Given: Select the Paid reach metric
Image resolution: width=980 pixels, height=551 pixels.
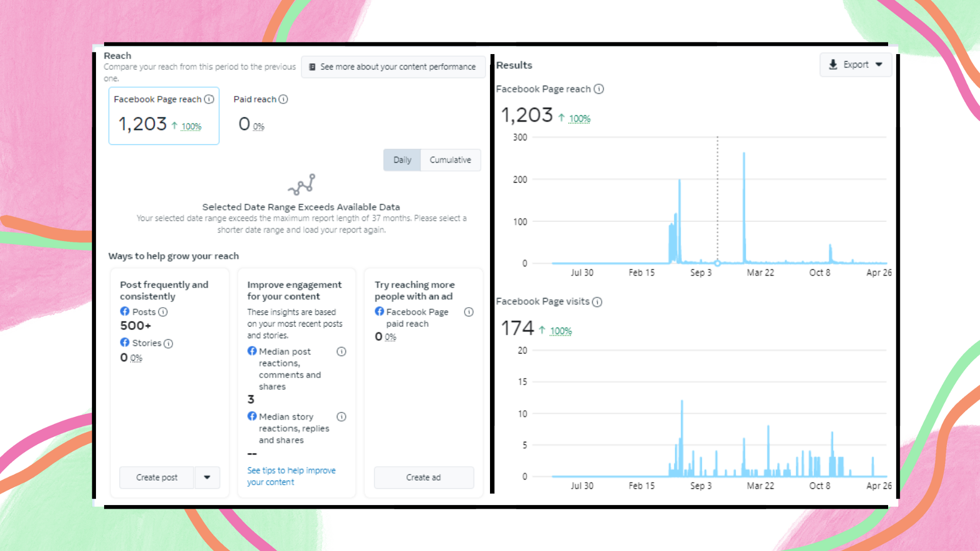Looking at the screenshot, I should (260, 115).
